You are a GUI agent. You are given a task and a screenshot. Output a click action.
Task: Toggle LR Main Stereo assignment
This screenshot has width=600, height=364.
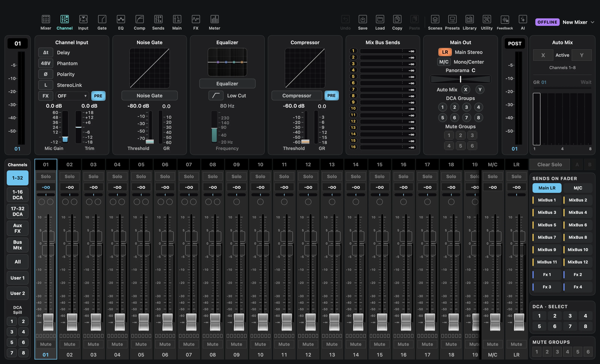pos(445,52)
